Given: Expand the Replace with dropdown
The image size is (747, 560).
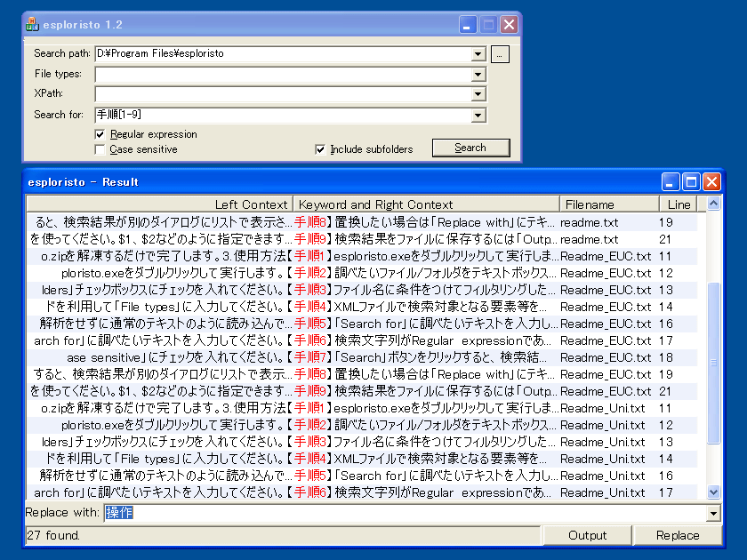Looking at the screenshot, I should (x=713, y=514).
